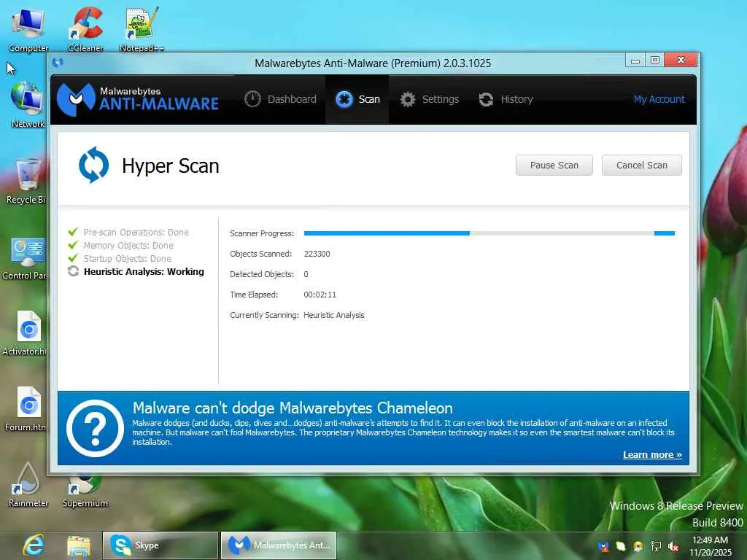
Task: Select the Forum.htm desktop file
Action: (x=26, y=408)
